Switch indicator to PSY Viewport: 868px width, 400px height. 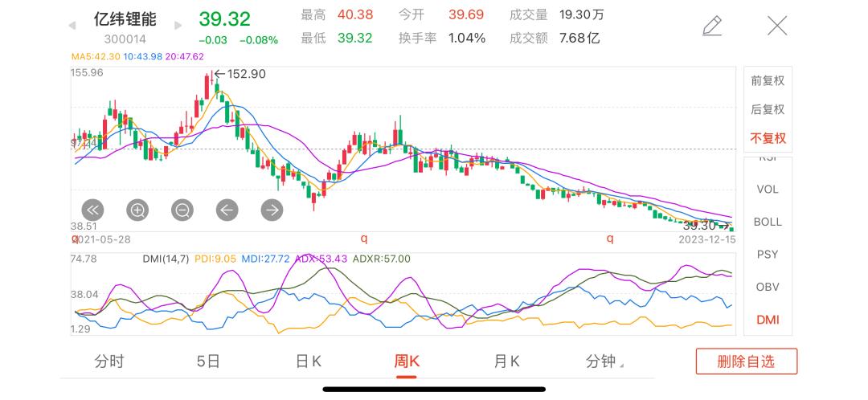point(768,255)
